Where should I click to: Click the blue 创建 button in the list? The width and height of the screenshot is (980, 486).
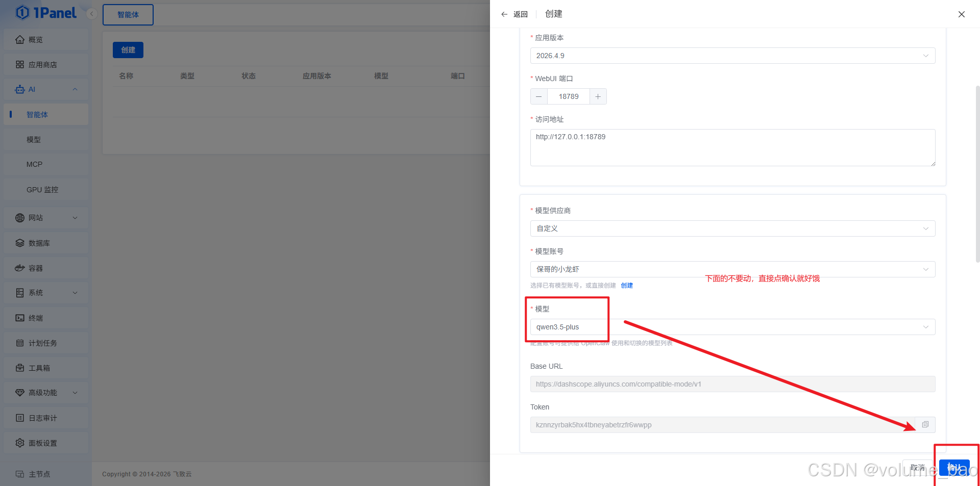click(x=128, y=50)
